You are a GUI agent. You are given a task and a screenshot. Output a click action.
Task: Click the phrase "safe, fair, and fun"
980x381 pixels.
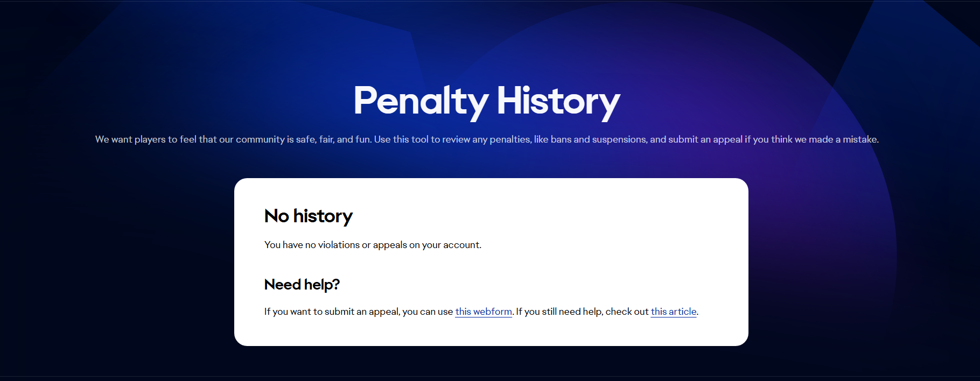click(333, 139)
